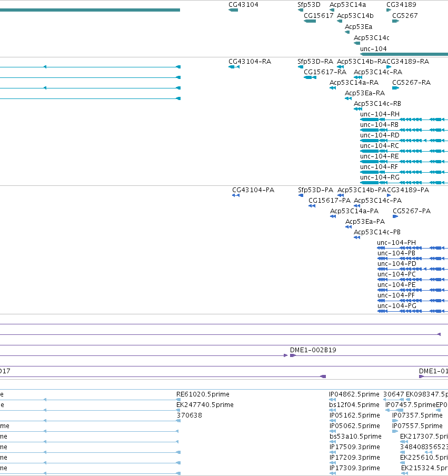Click the Acp53Ea-PA protein label
The image size is (448, 476).
point(365,222)
